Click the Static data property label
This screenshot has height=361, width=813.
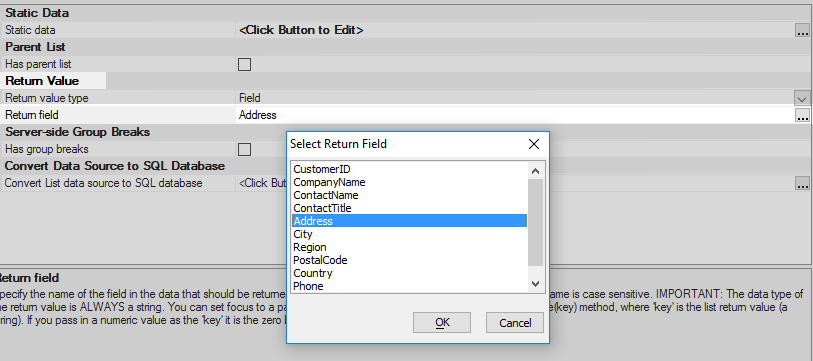coord(30,31)
